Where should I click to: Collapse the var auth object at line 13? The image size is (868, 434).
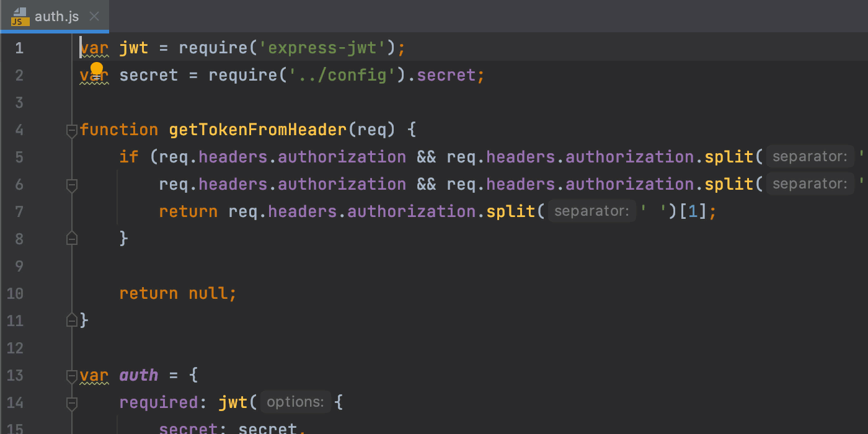[72, 375]
